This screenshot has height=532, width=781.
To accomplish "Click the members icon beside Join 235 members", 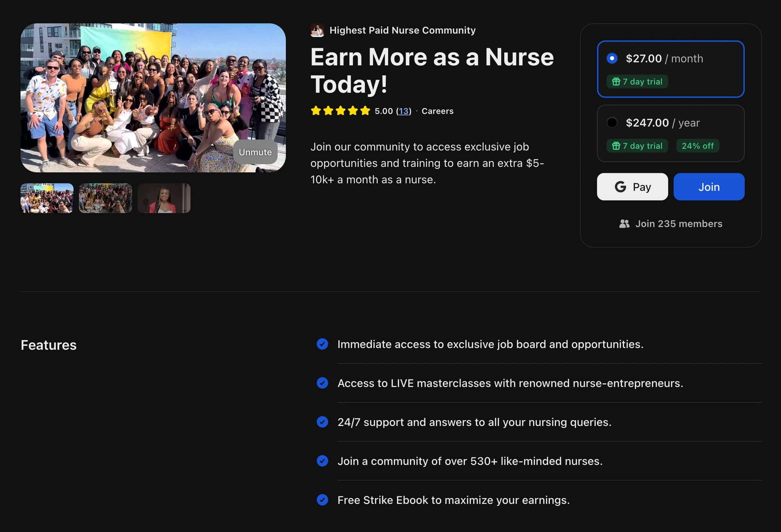I will click(x=624, y=224).
